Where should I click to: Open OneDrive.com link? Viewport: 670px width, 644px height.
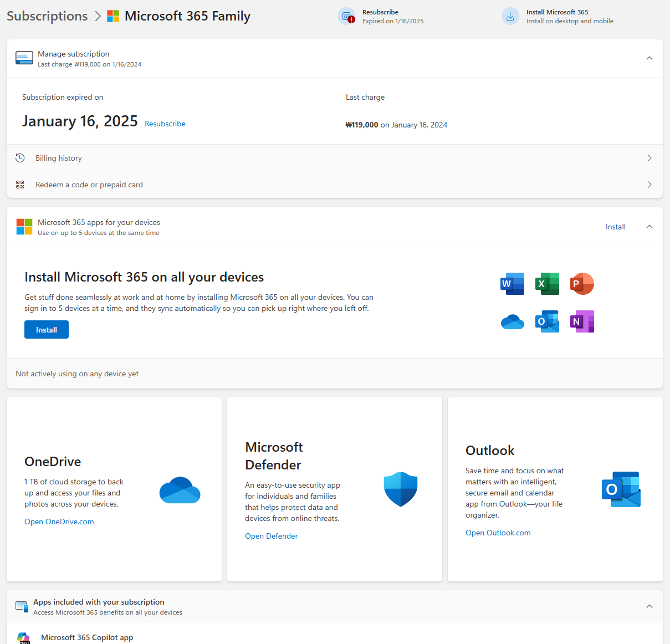[x=59, y=522]
